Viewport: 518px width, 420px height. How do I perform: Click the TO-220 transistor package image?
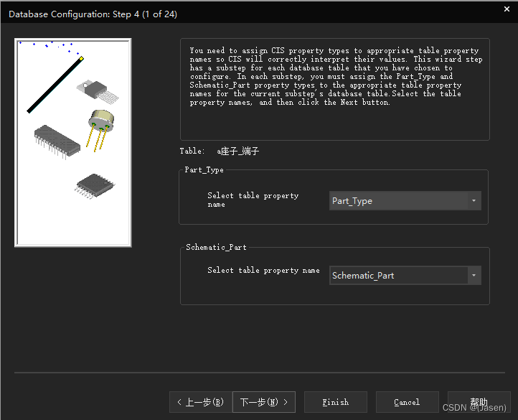97,88
